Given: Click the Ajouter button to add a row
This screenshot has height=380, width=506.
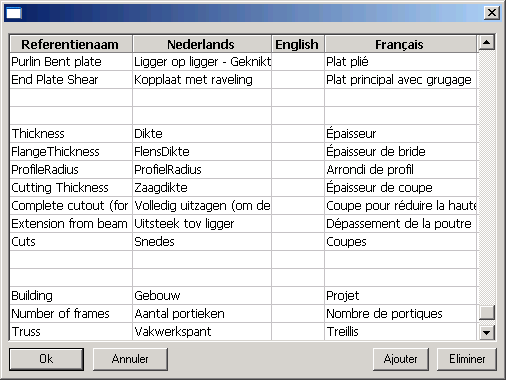Looking at the screenshot, I should click(x=400, y=359).
